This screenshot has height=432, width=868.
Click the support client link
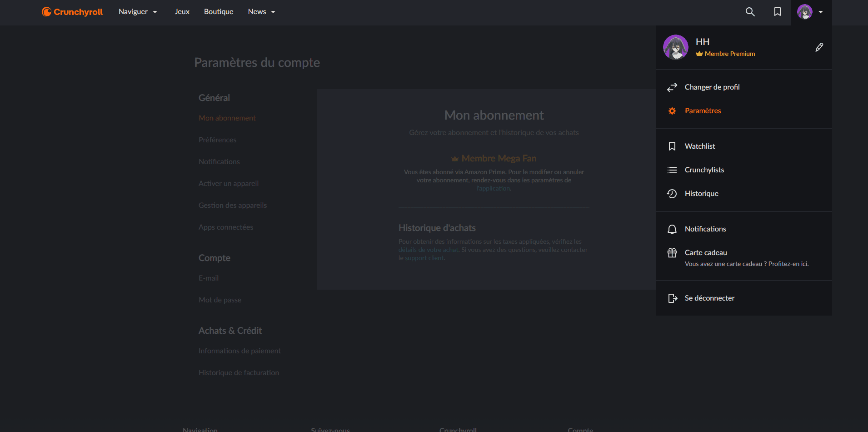pyautogui.click(x=424, y=258)
